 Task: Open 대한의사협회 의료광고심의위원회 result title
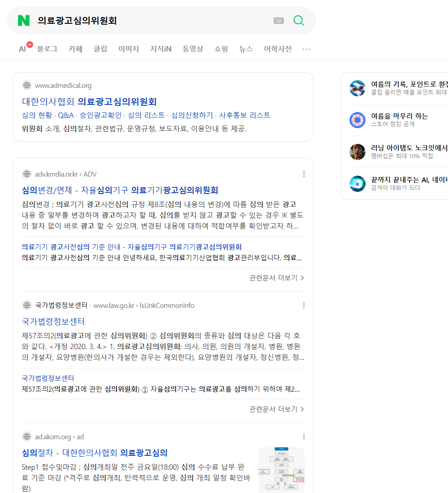pos(89,102)
